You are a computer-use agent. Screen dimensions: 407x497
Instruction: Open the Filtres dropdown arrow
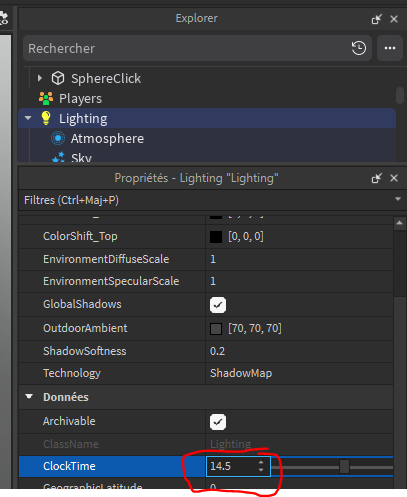pos(398,199)
